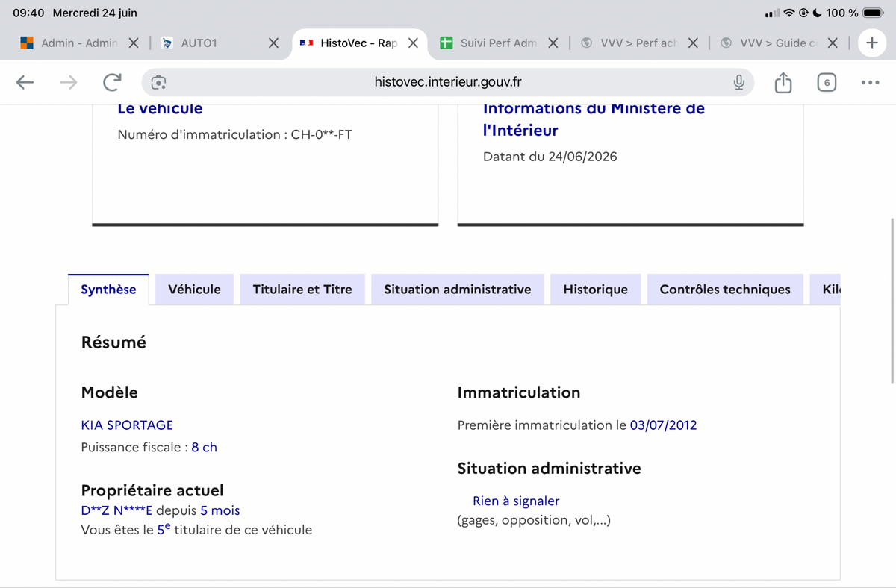Open the Situation administrative tab

click(458, 290)
